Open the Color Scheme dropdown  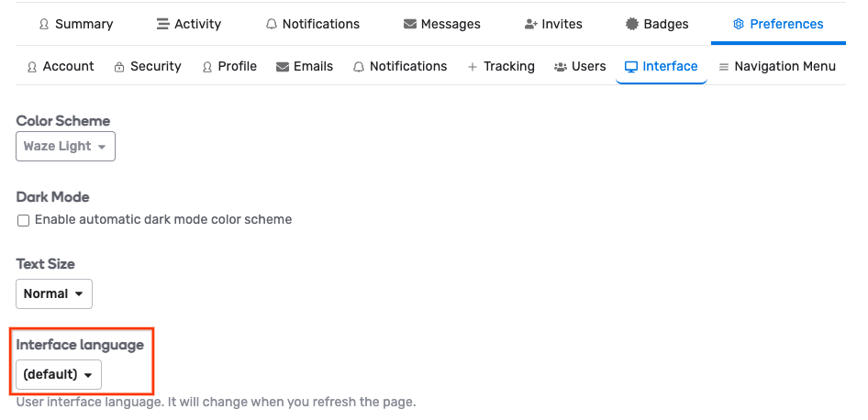click(65, 146)
